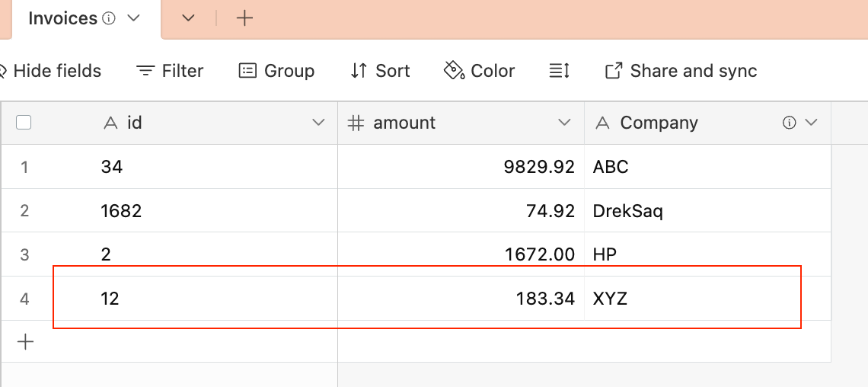
Task: Select the Company cell HP
Action: (707, 254)
